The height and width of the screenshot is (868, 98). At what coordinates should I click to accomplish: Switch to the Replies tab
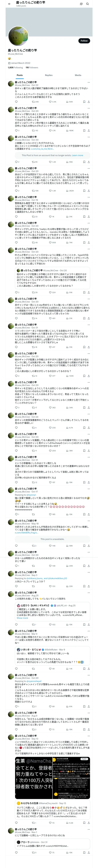49,75
